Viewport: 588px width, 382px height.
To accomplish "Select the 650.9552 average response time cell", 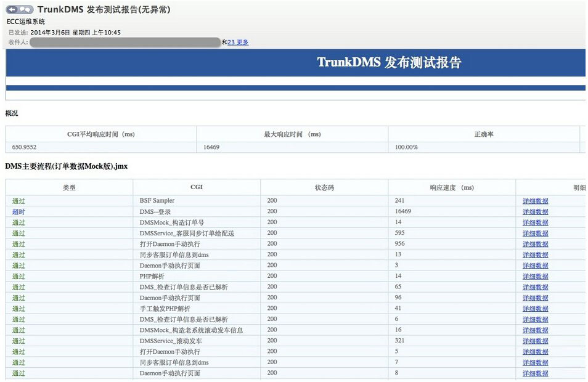I will tap(24, 147).
